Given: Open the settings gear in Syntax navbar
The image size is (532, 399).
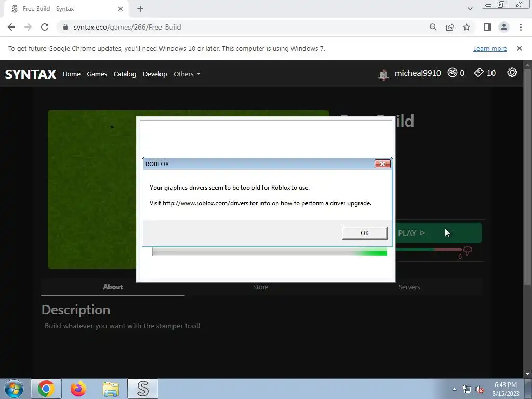Looking at the screenshot, I should pos(512,72).
